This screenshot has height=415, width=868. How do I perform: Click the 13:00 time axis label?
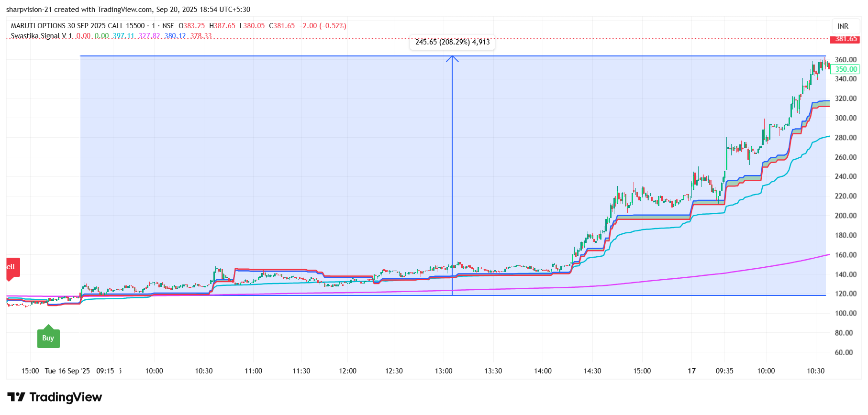444,371
